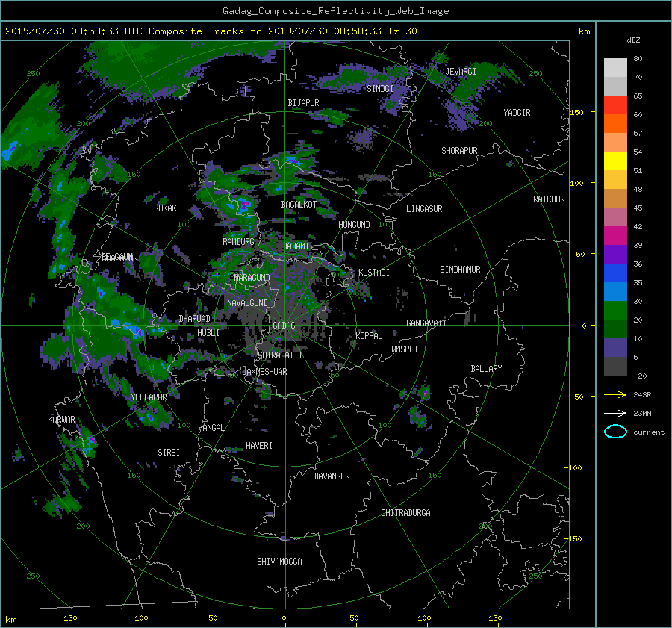Image resolution: width=672 pixels, height=628 pixels.
Task: Click the purple 10 dBZ color swatch
Action: (615, 347)
